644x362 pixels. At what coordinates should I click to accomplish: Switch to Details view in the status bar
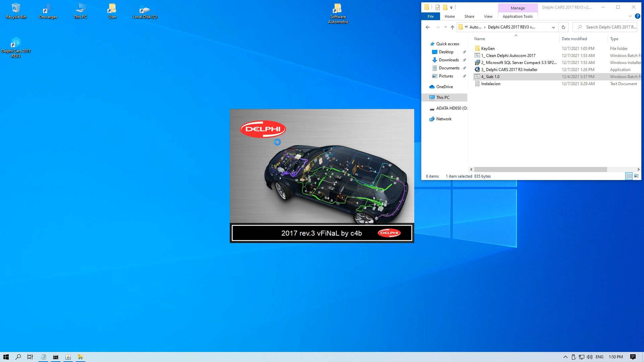pyautogui.click(x=629, y=176)
